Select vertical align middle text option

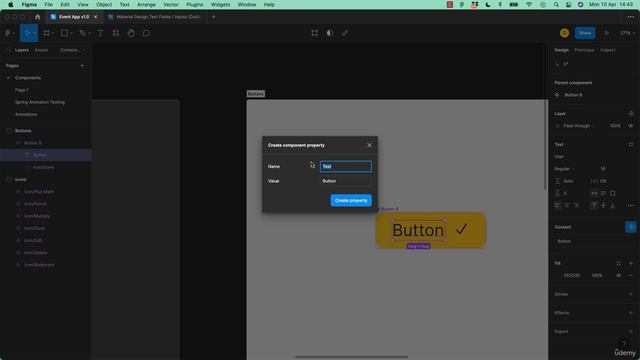tap(603, 205)
